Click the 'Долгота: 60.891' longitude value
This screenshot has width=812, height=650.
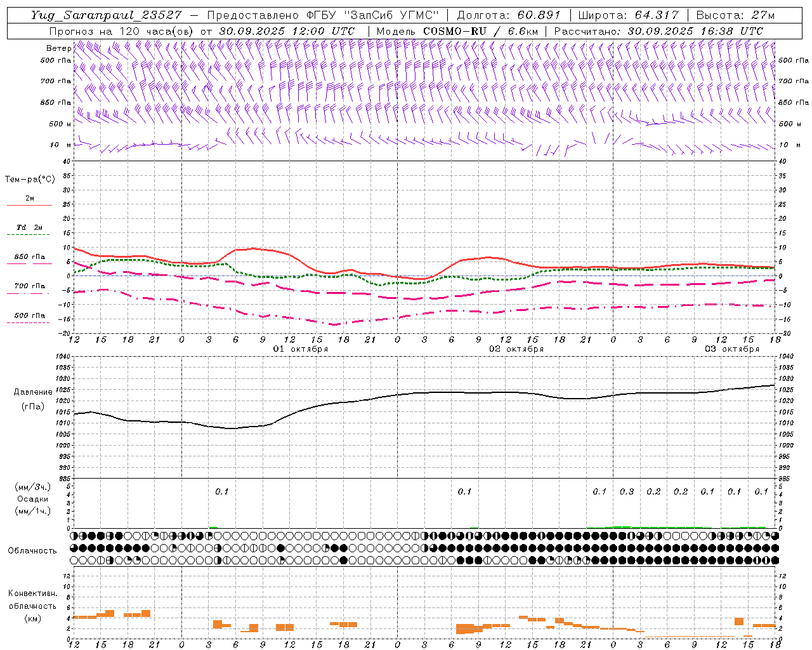click(x=509, y=15)
